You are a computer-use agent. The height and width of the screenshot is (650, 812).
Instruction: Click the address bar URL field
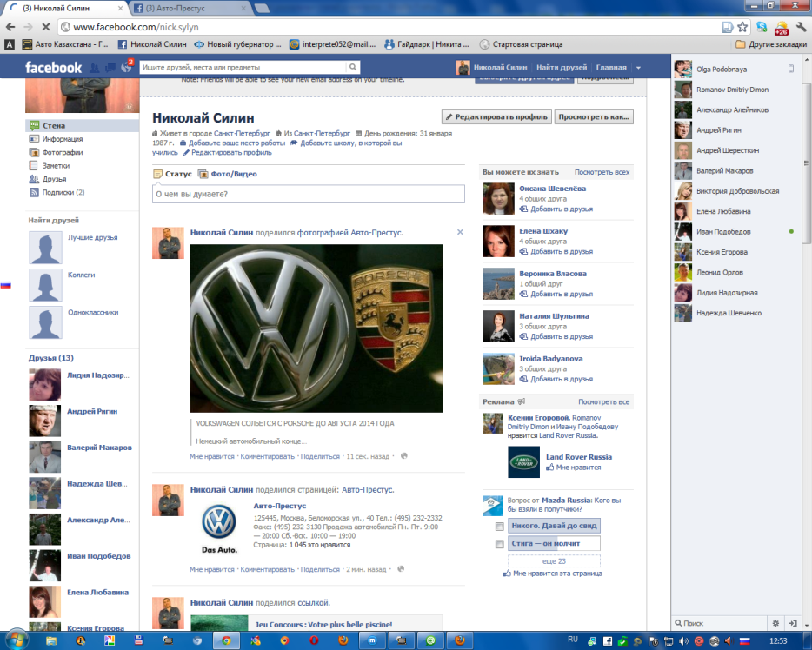click(x=389, y=27)
